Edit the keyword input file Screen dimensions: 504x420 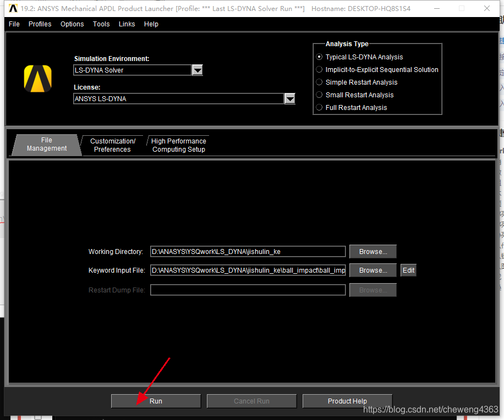point(408,270)
